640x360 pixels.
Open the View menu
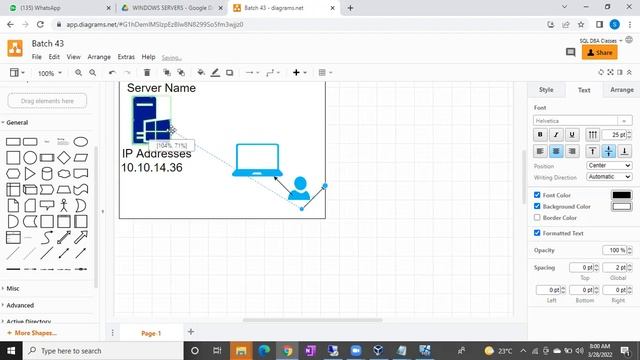coord(73,57)
